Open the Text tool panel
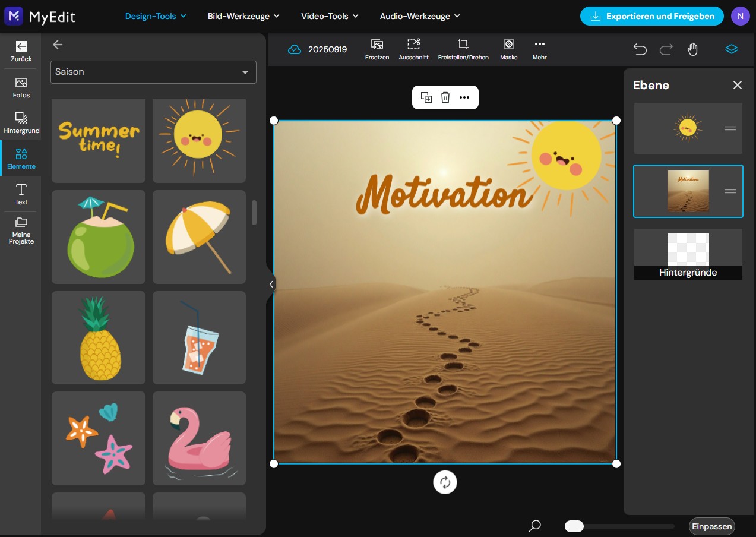The image size is (756, 537). coord(21,194)
